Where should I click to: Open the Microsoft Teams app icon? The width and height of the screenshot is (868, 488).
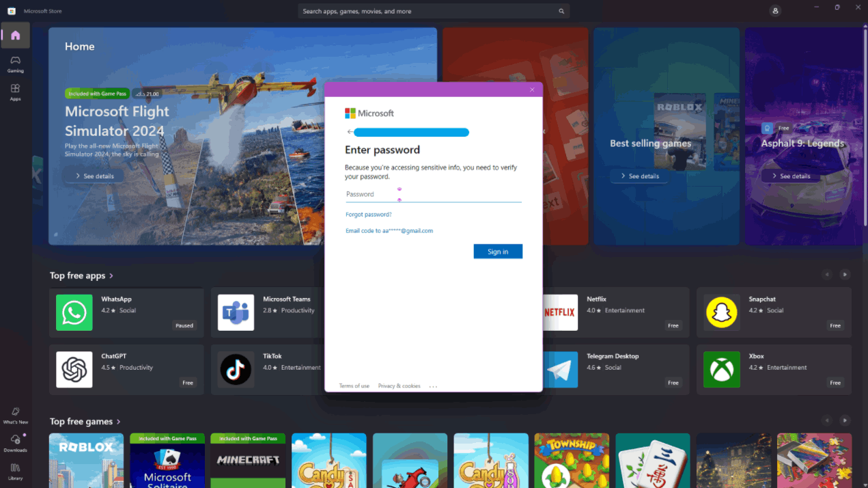[236, 312]
